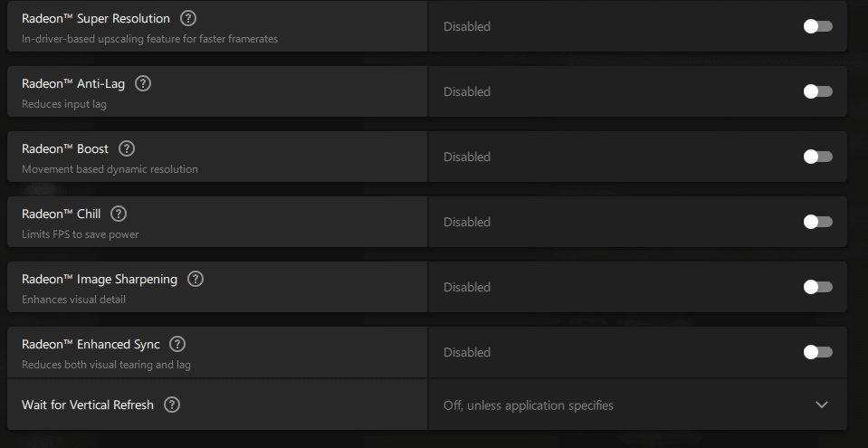The image size is (868, 448).
Task: Show the Radeon Anti-Lag help tooltip icon
Action: click(x=143, y=83)
